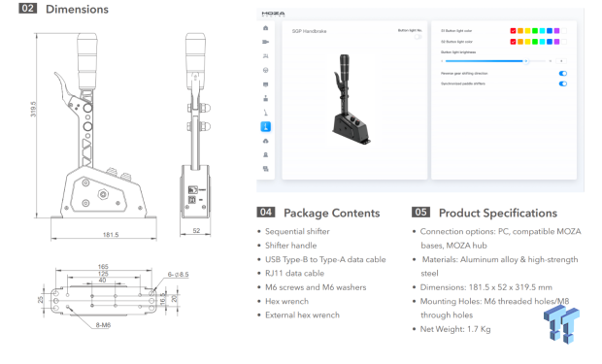Click 'USB Type-B to Type-A data cable'
Image resolution: width=602 pixels, height=364 pixels.
click(x=325, y=259)
